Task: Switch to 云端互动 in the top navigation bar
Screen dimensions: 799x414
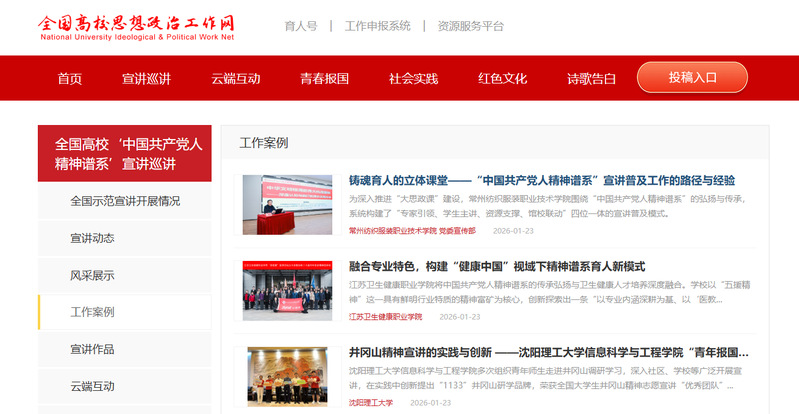Action: (235, 79)
